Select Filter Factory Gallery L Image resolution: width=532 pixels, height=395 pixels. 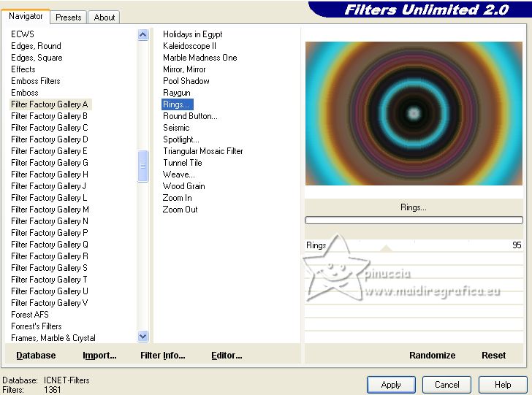coord(49,198)
